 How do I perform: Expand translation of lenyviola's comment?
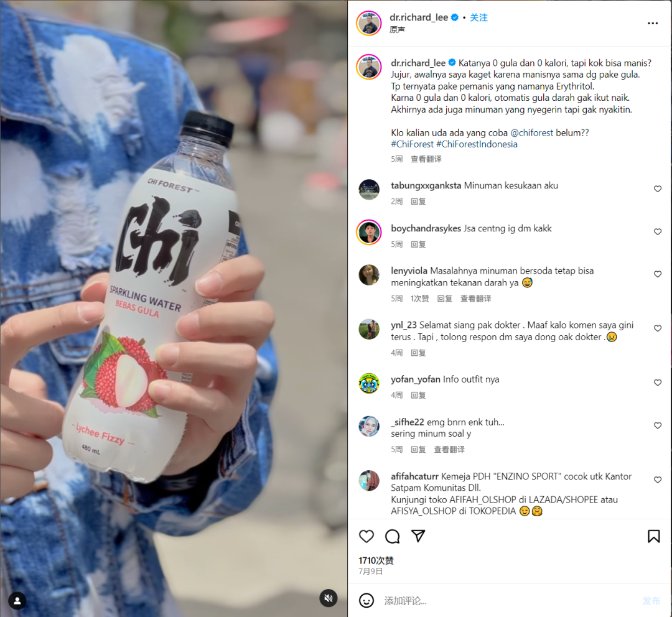(x=476, y=299)
